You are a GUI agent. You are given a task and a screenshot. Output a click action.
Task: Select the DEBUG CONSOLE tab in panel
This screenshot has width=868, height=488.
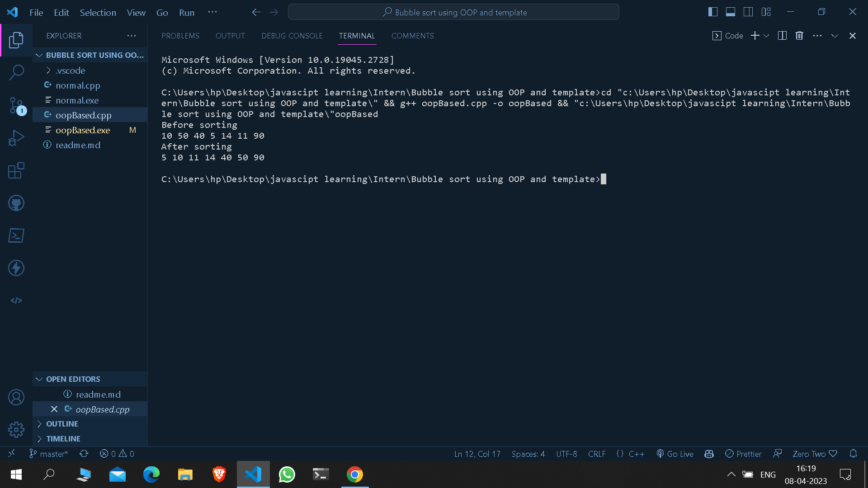[292, 36]
